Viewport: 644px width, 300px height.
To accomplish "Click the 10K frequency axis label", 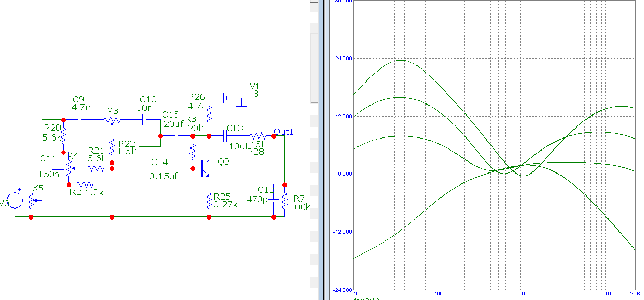I will tap(609, 294).
